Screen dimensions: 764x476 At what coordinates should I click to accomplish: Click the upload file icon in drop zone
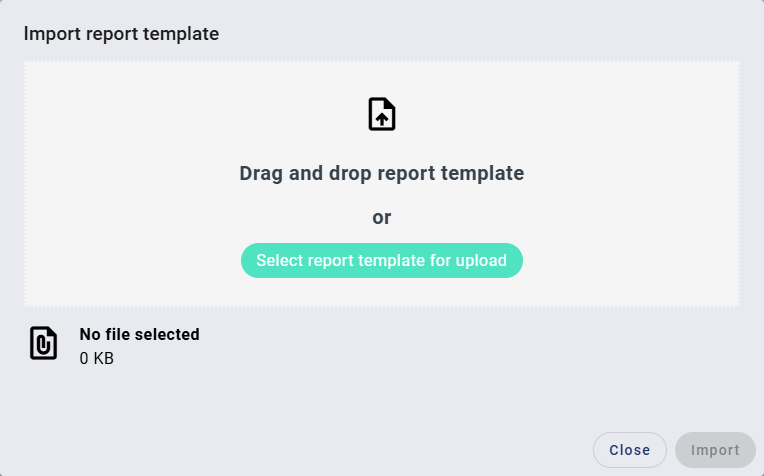[382, 114]
